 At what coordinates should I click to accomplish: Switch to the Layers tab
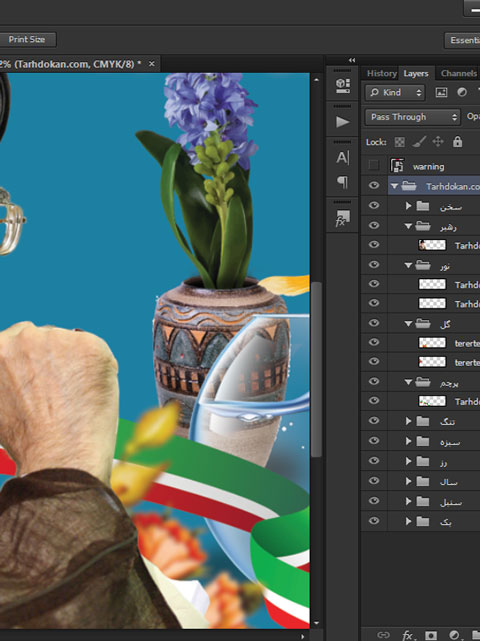pyautogui.click(x=416, y=74)
